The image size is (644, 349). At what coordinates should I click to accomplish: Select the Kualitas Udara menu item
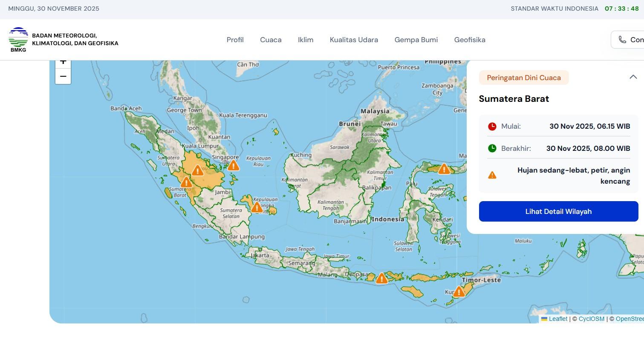[x=354, y=40]
